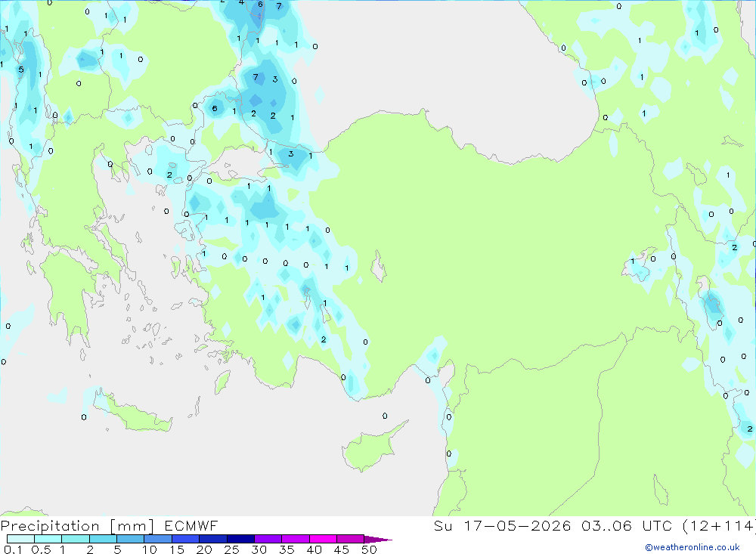Open the weatheronline.co.uk copyright link
Viewport: 756px width, 554px height.
(x=692, y=547)
